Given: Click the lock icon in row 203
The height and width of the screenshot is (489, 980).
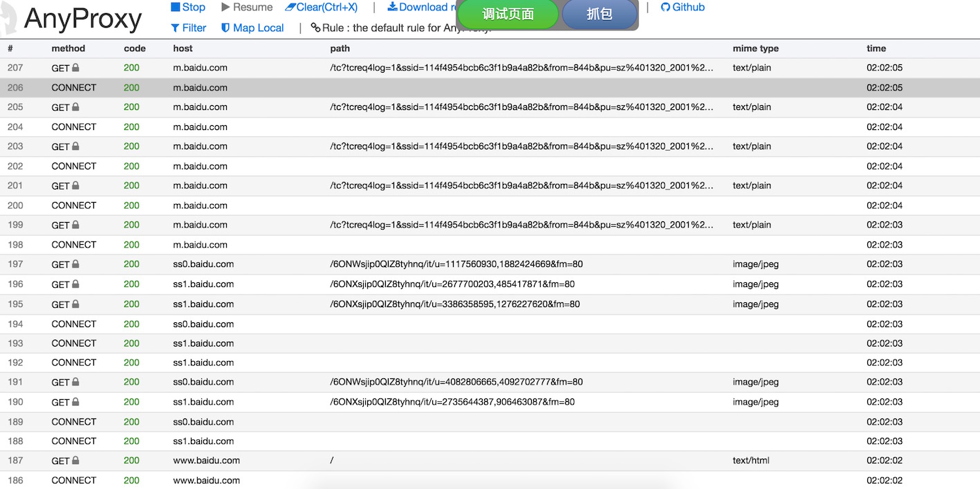Looking at the screenshot, I should tap(76, 146).
